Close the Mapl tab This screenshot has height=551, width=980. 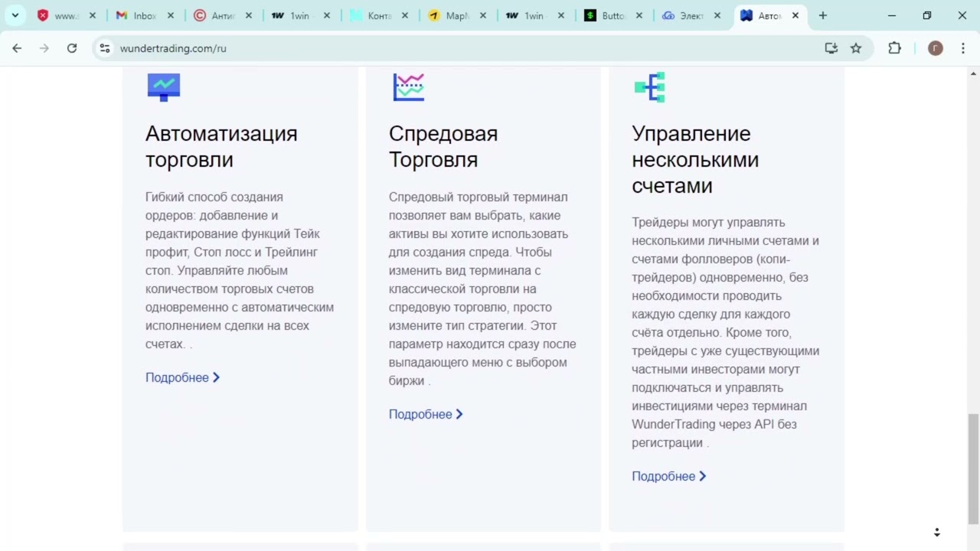pos(482,15)
